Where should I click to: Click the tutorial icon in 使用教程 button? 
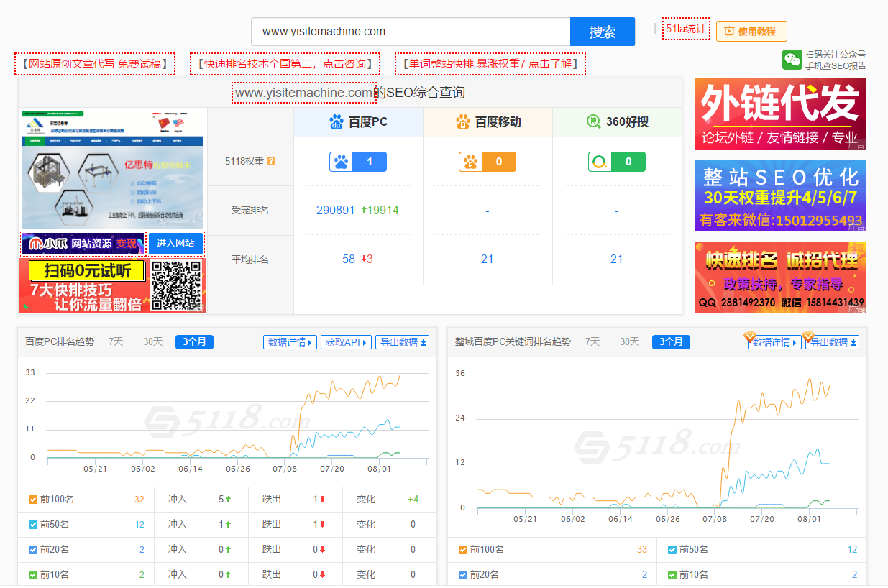click(x=728, y=31)
